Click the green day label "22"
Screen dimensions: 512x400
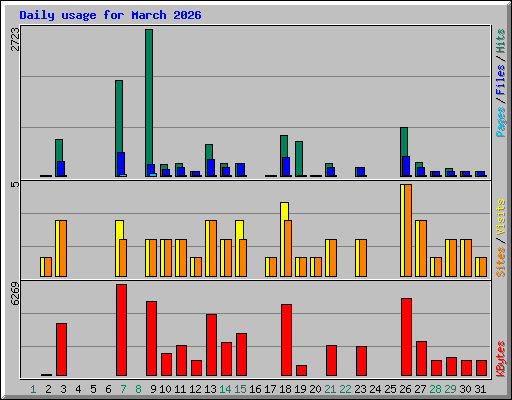[345, 389]
